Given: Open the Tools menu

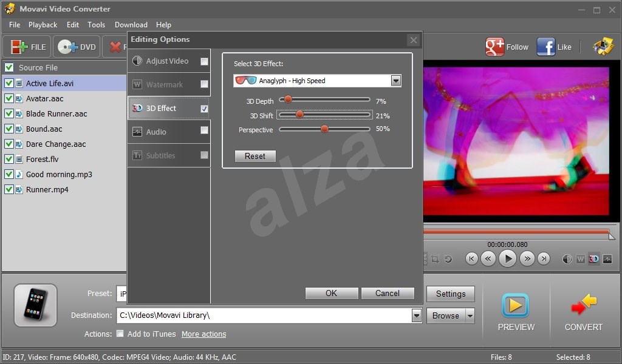Looking at the screenshot, I should coord(97,24).
